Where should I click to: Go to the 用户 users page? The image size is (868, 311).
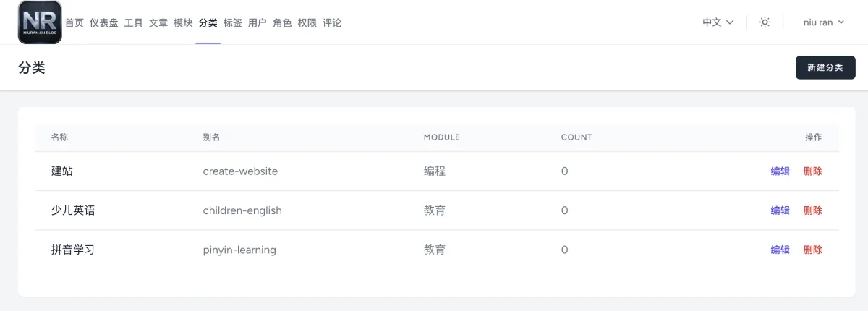[x=258, y=22]
